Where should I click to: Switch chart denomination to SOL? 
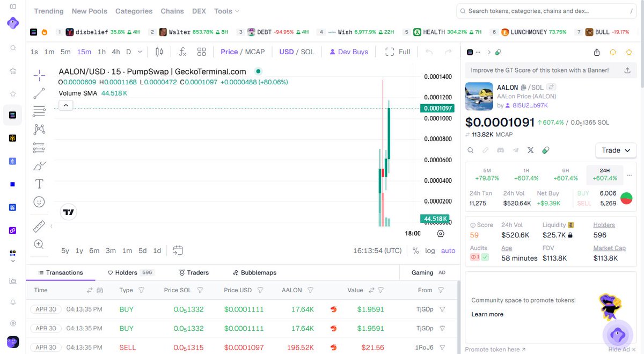(308, 52)
